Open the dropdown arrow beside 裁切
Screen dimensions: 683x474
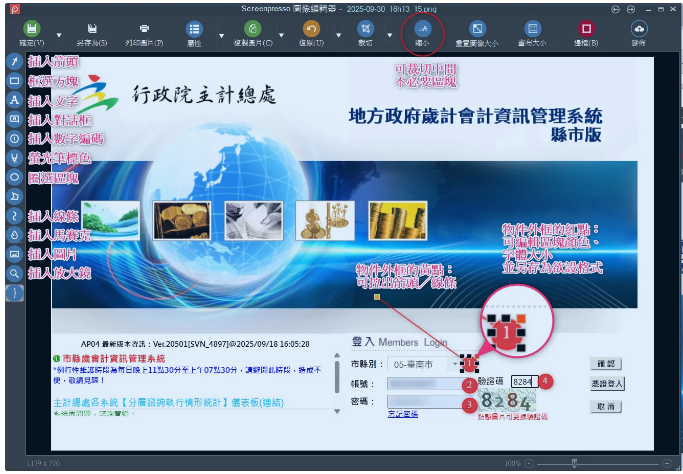point(390,35)
